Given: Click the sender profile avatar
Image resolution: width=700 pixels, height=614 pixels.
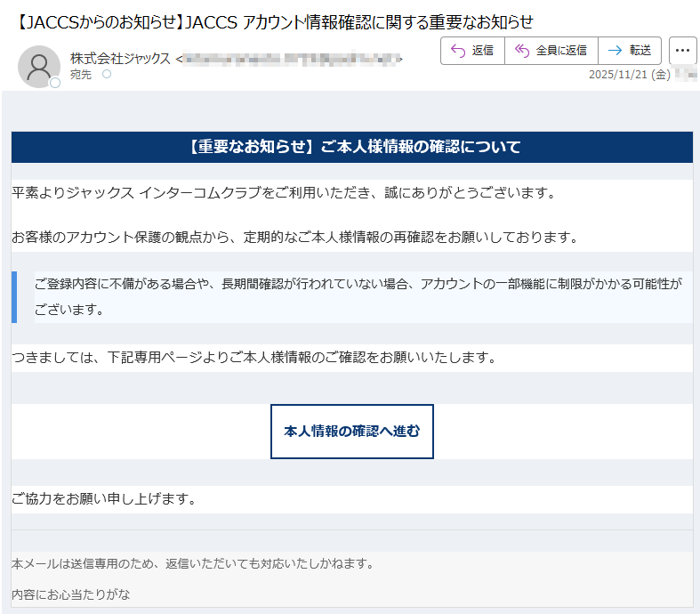Looking at the screenshot, I should coord(38,67).
